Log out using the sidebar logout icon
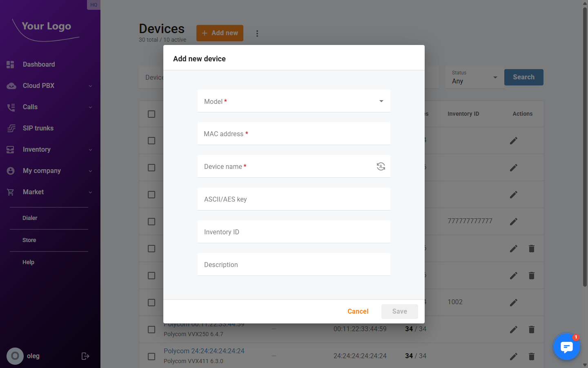 pos(85,356)
